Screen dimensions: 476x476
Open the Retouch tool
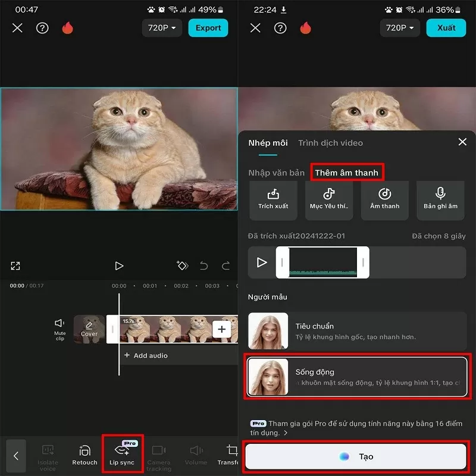coord(85,454)
